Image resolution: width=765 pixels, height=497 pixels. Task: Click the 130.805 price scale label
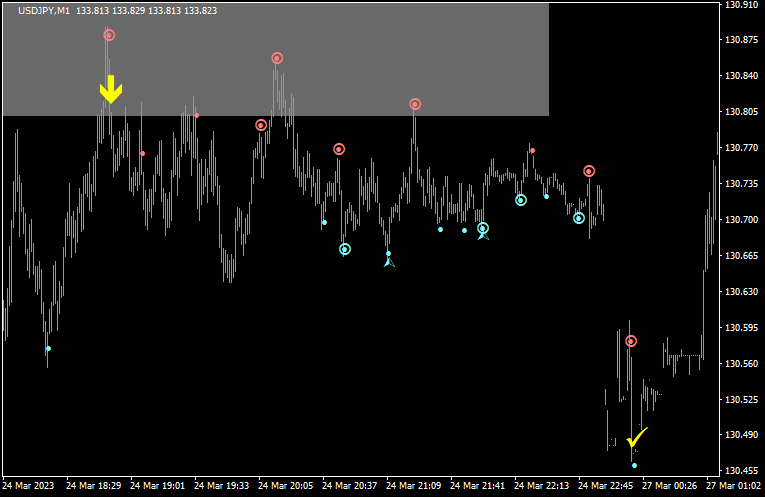pos(741,112)
